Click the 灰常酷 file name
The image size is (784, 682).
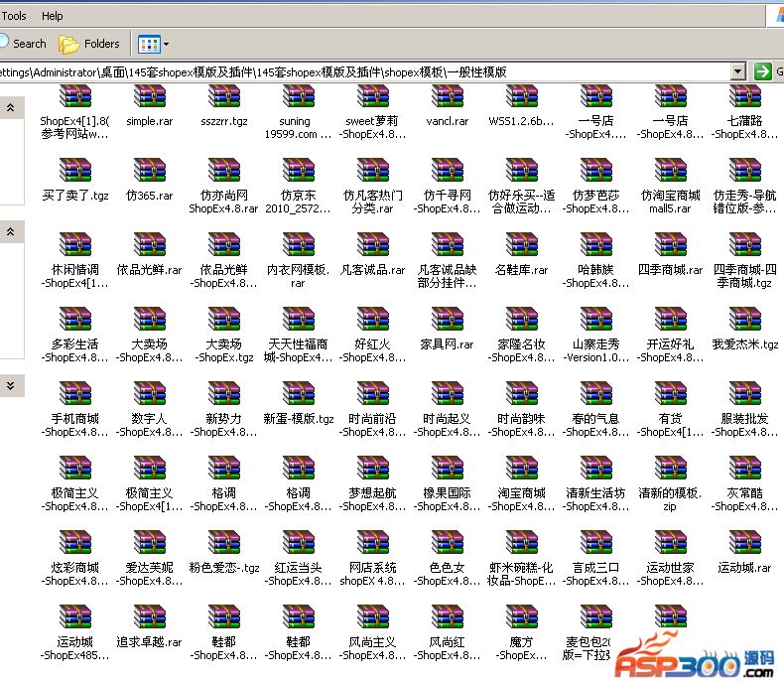(x=745, y=499)
